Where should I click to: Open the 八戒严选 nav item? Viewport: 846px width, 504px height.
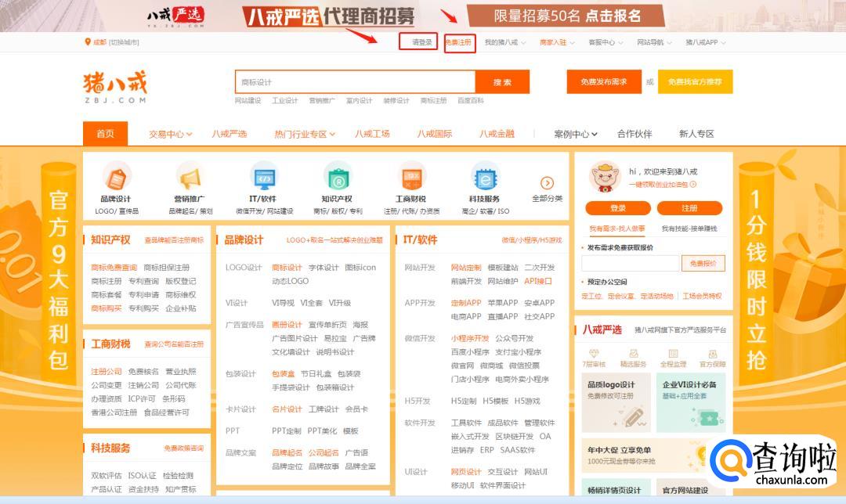pyautogui.click(x=230, y=135)
